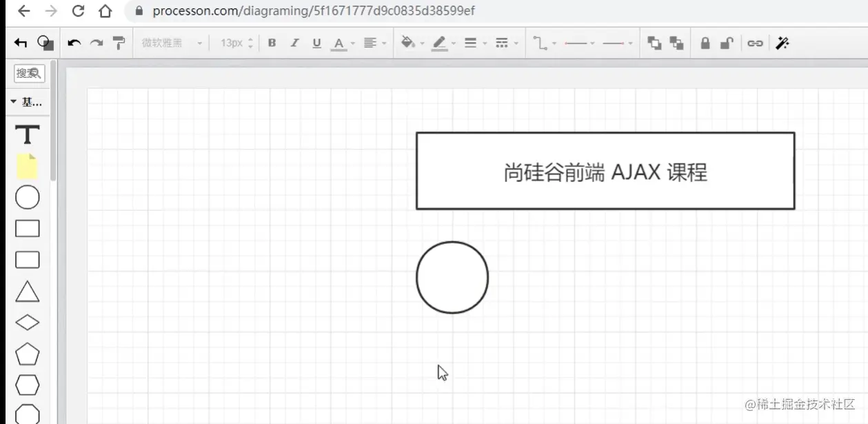Open the 微软雅黑 font family dropdown
868x424 pixels.
[x=172, y=43]
